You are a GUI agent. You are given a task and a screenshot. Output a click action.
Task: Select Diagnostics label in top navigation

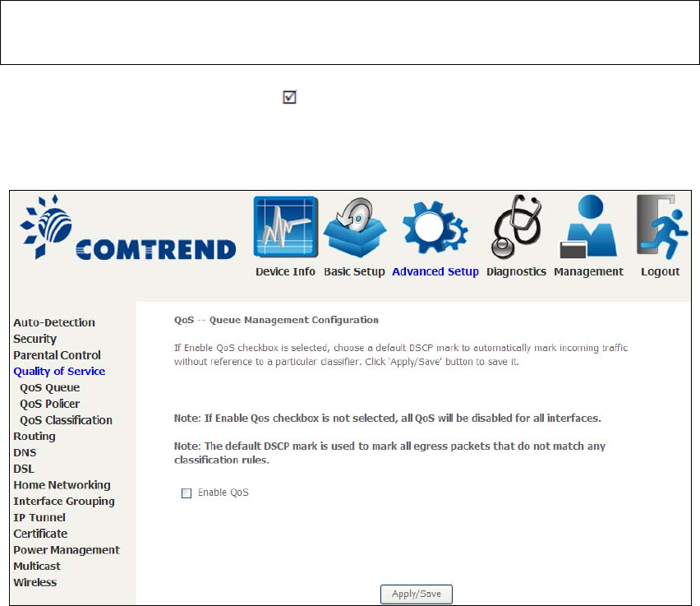pyautogui.click(x=517, y=271)
